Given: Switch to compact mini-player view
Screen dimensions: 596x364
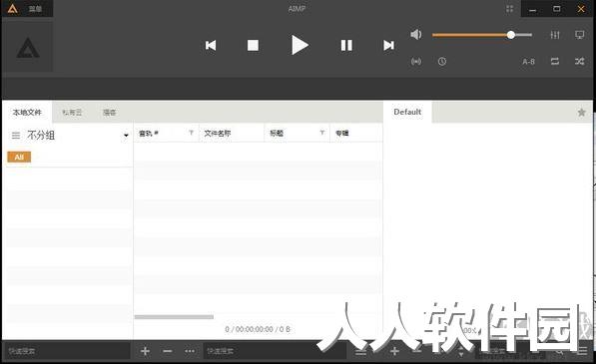Looking at the screenshot, I should tap(509, 9).
